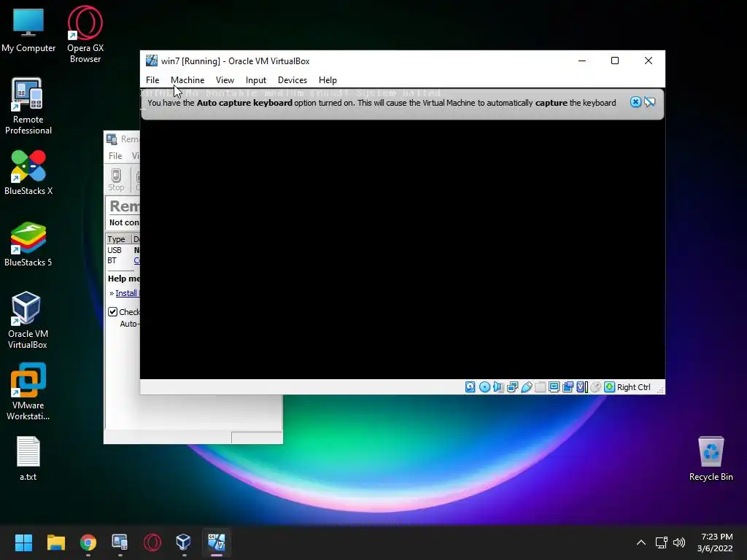Open the Devices menu
Viewport: 747px width, 560px height.
click(293, 80)
